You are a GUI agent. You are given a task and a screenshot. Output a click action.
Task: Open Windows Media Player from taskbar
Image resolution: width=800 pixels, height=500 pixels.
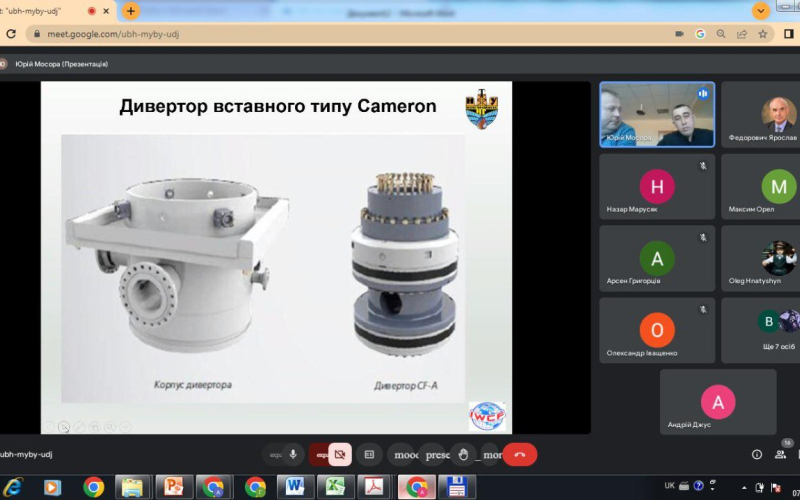[52, 487]
